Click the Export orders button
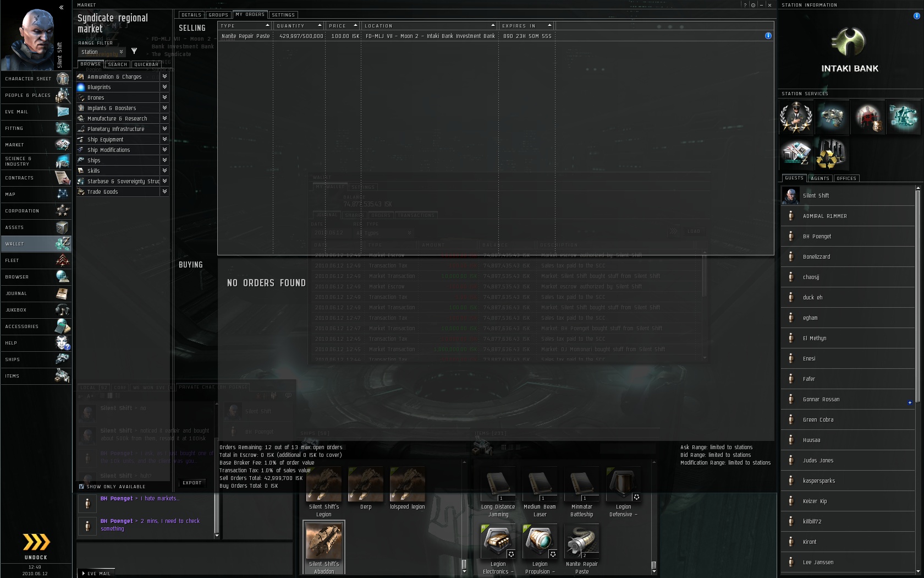The image size is (924, 578). [193, 483]
